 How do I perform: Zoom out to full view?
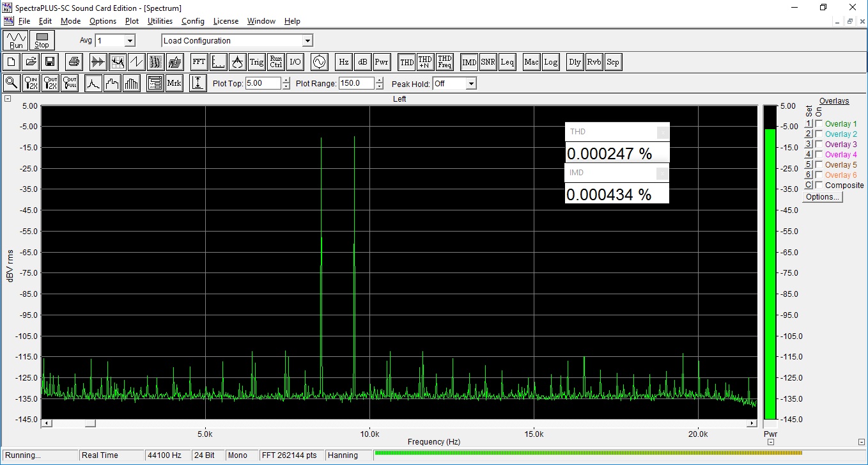coord(69,83)
